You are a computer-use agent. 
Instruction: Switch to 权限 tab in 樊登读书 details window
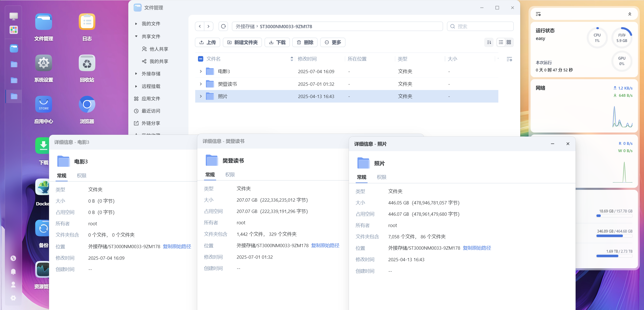(230, 174)
